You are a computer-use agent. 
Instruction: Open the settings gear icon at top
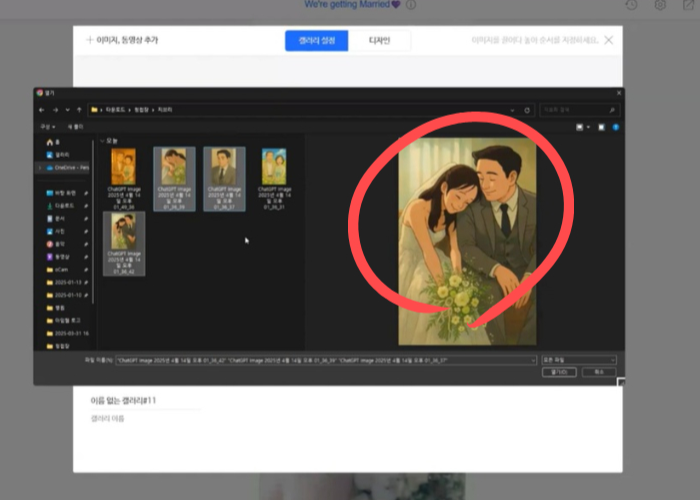(x=660, y=5)
